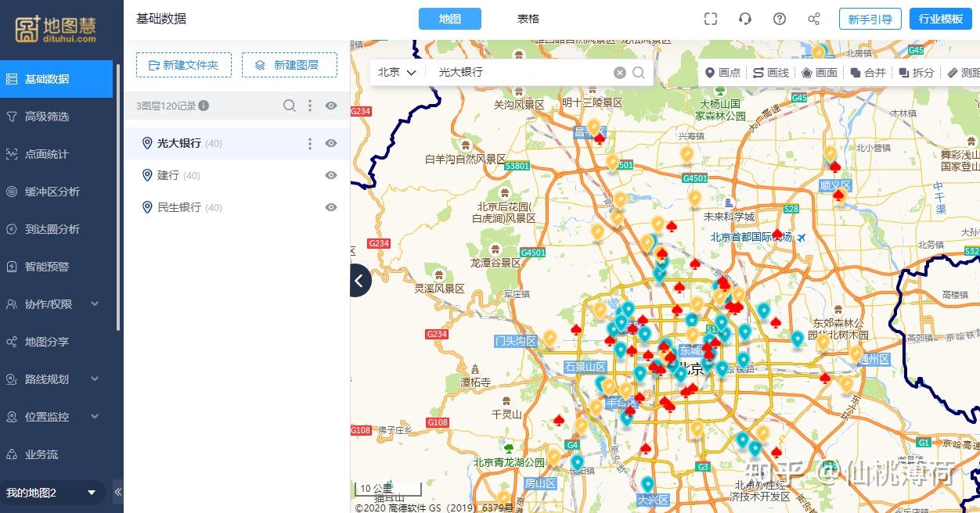Click the layer search magnifier icon
The image size is (980, 513).
(x=290, y=106)
